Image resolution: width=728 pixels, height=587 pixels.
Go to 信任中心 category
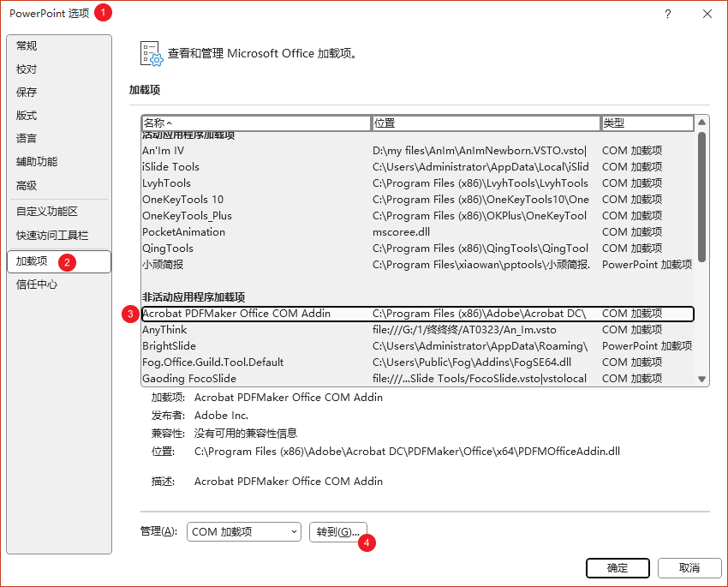[38, 285]
